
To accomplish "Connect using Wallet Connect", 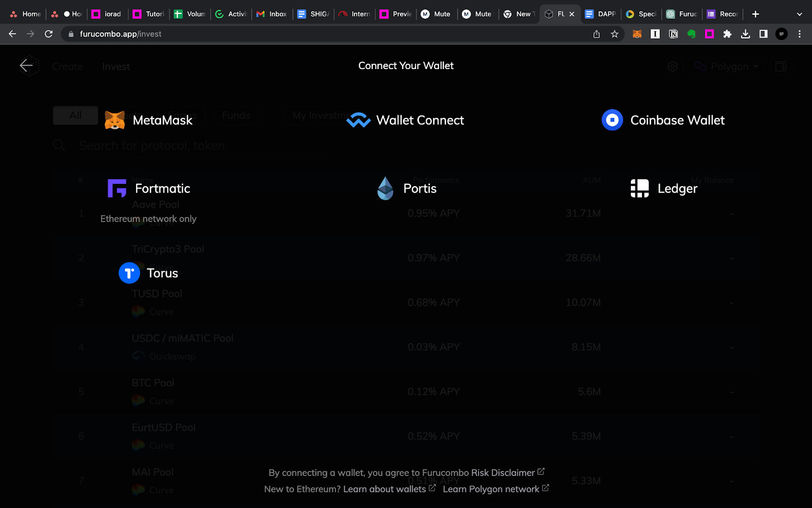I will point(405,120).
